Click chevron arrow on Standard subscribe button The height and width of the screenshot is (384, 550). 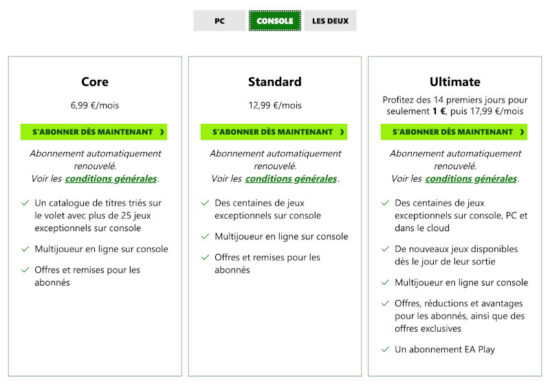(x=342, y=132)
